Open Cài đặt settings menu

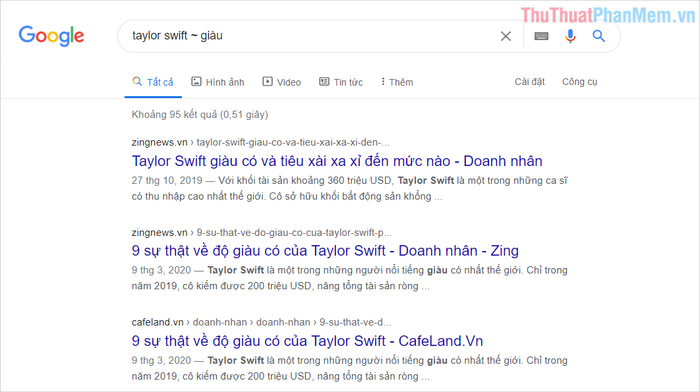click(x=529, y=82)
